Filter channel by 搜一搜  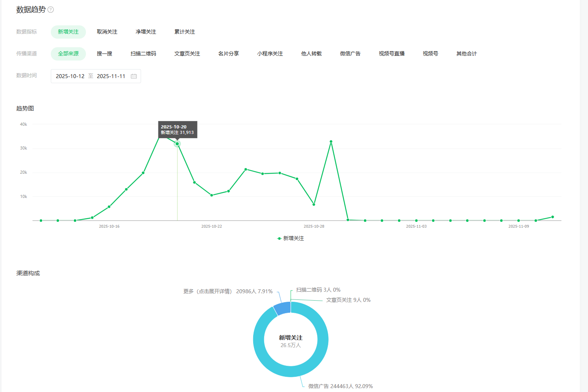coord(104,54)
